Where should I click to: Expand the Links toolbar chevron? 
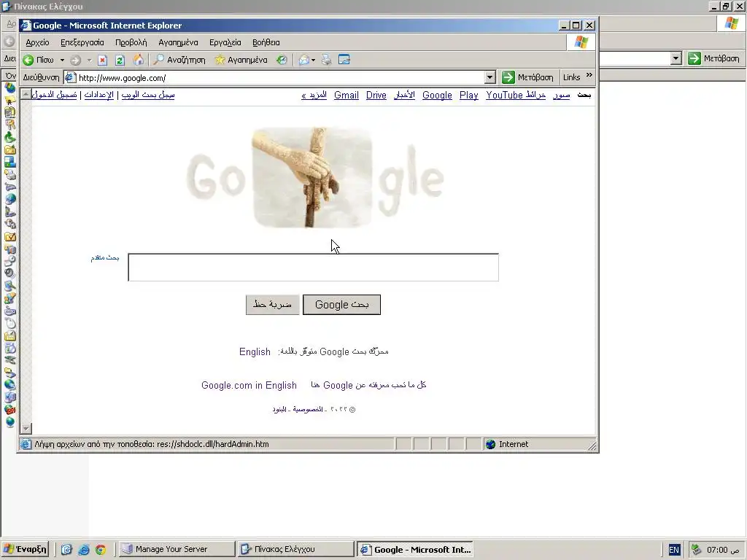(589, 75)
